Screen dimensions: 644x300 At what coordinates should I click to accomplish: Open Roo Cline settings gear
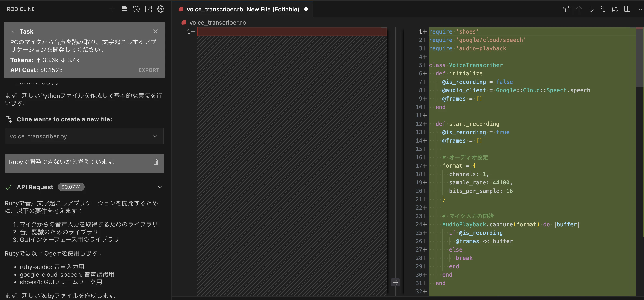[x=160, y=9]
